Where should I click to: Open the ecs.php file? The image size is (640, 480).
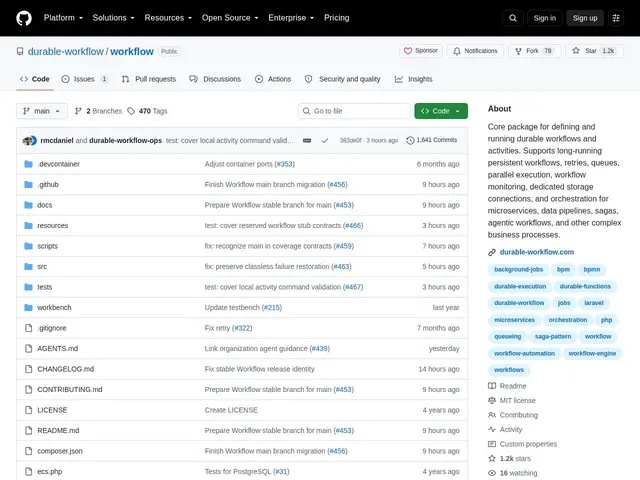[50, 471]
